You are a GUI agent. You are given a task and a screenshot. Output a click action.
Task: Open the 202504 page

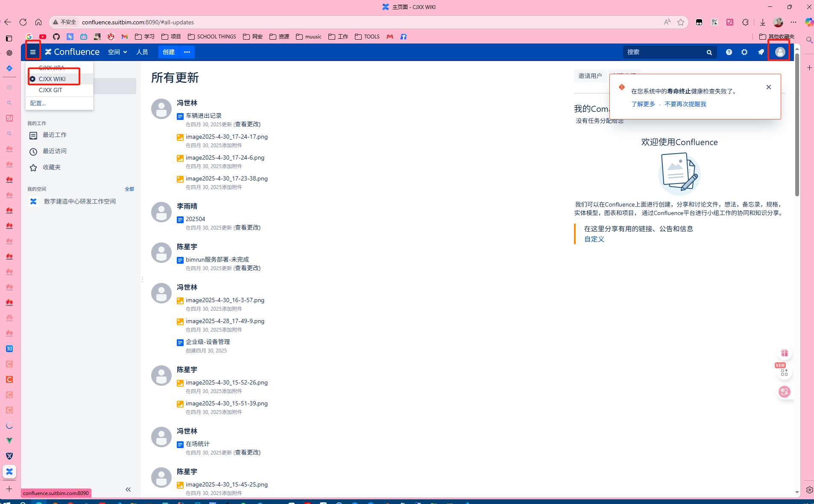pos(195,219)
